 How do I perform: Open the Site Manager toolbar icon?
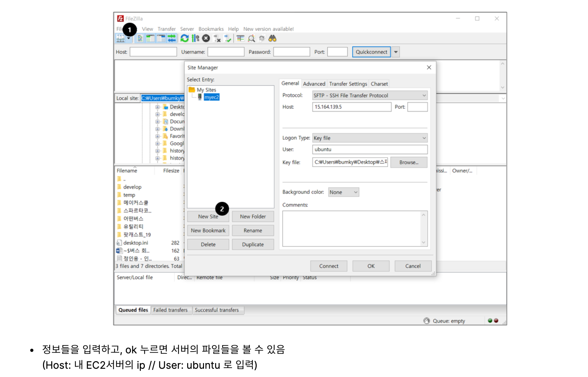click(x=120, y=38)
